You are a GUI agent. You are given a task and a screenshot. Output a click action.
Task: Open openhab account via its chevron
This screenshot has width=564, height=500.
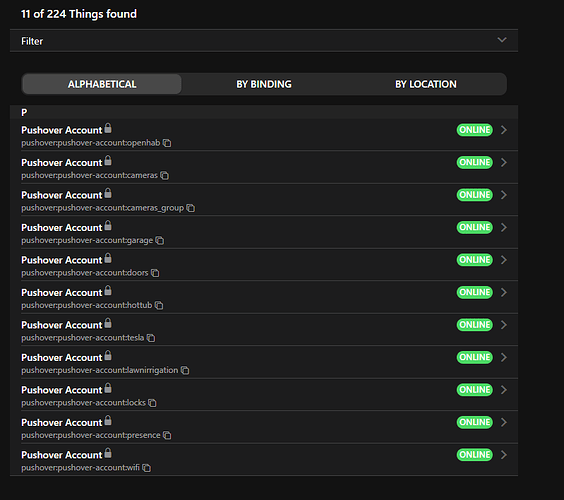(x=504, y=130)
